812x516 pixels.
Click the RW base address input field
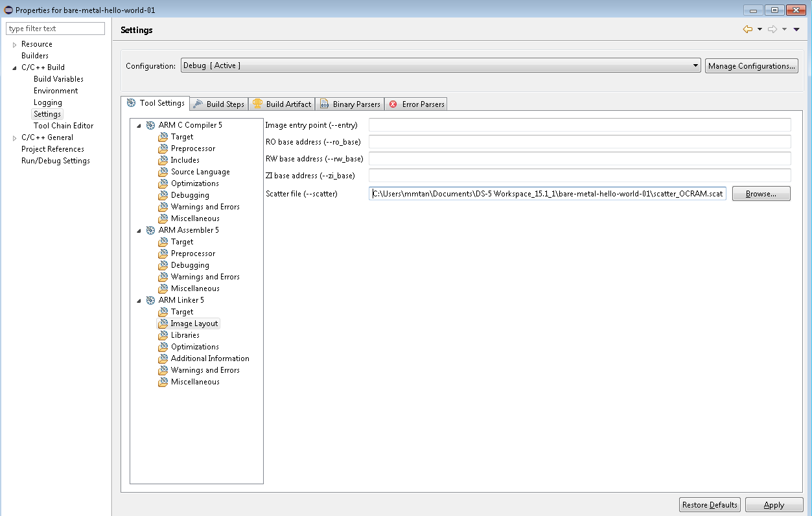pyautogui.click(x=580, y=158)
